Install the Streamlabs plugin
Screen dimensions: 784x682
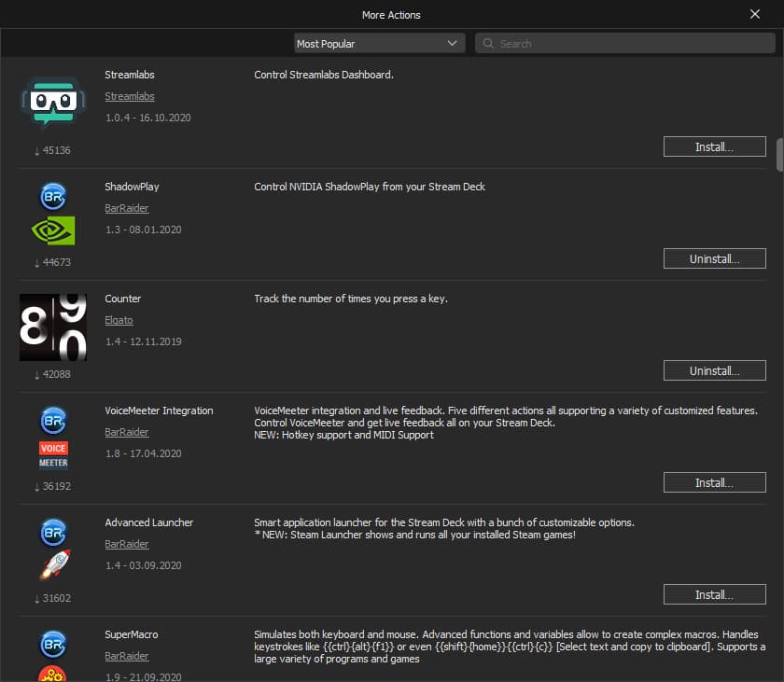[715, 146]
